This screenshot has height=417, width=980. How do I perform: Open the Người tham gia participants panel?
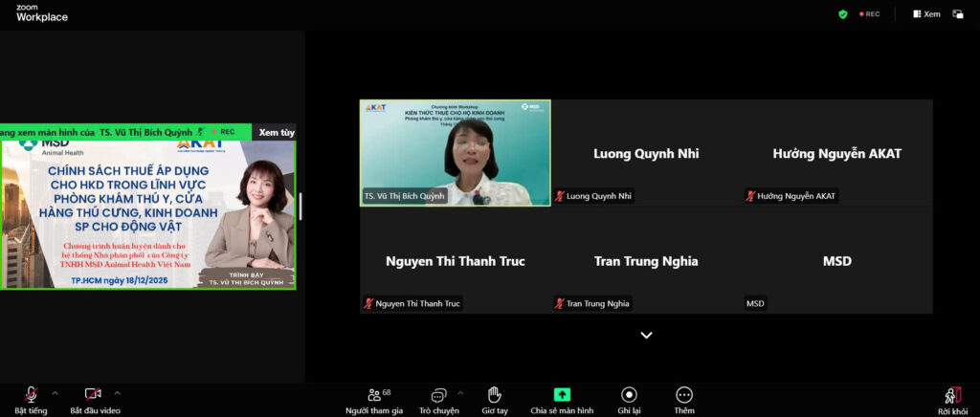coord(374,398)
